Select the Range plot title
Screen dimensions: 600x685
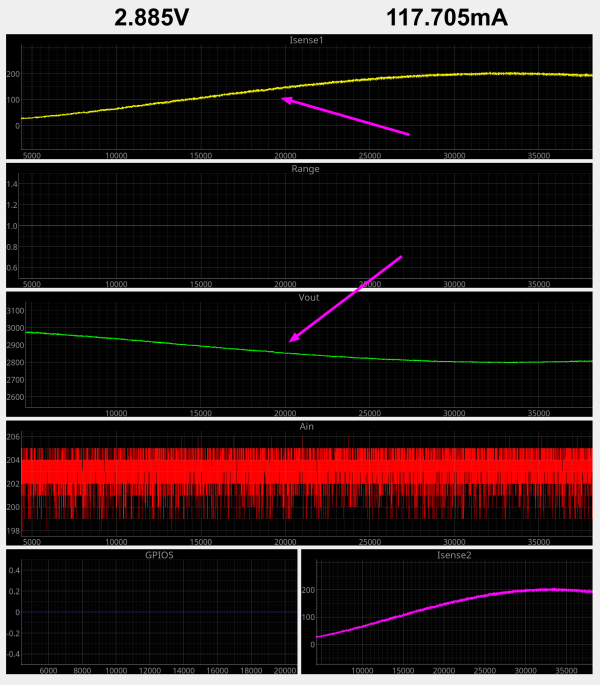pos(305,169)
